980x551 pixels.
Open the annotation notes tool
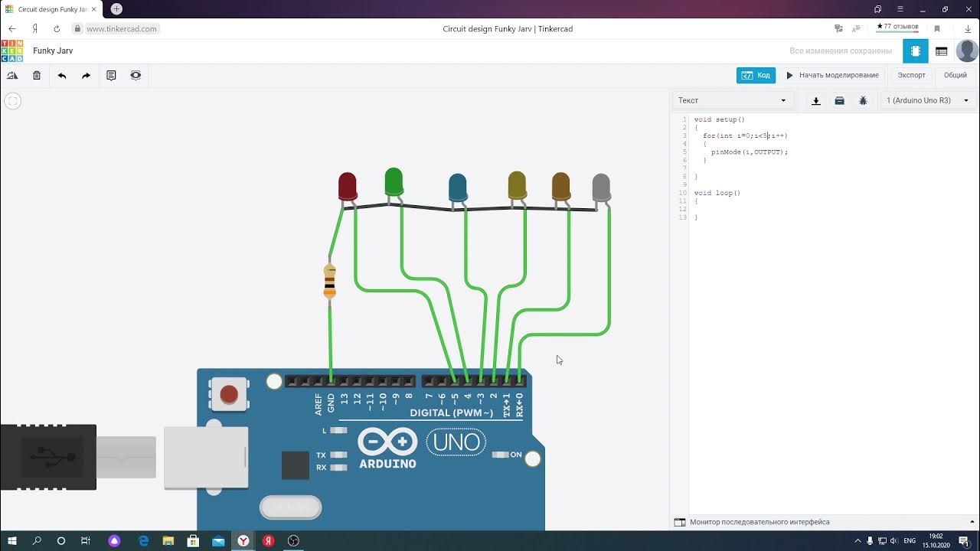[111, 76]
